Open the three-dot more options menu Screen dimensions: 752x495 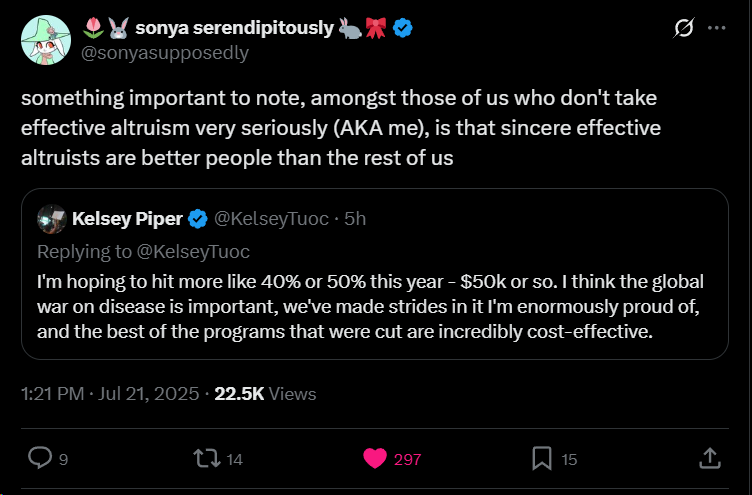tap(716, 29)
